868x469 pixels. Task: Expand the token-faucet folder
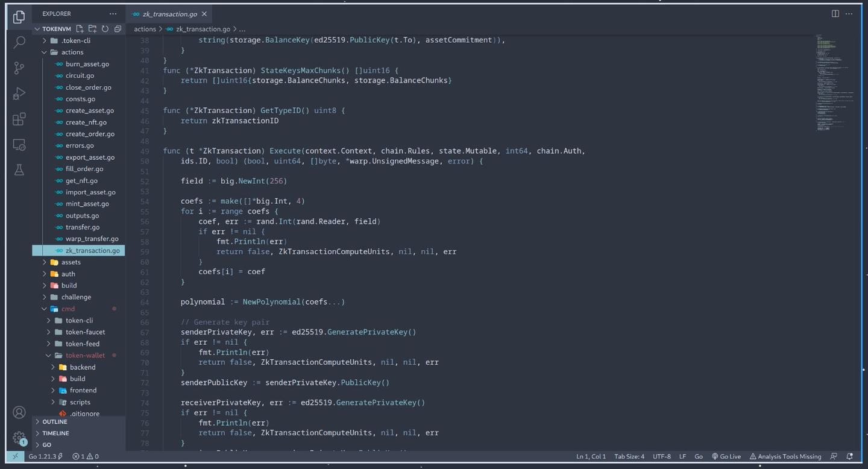pyautogui.click(x=78, y=332)
